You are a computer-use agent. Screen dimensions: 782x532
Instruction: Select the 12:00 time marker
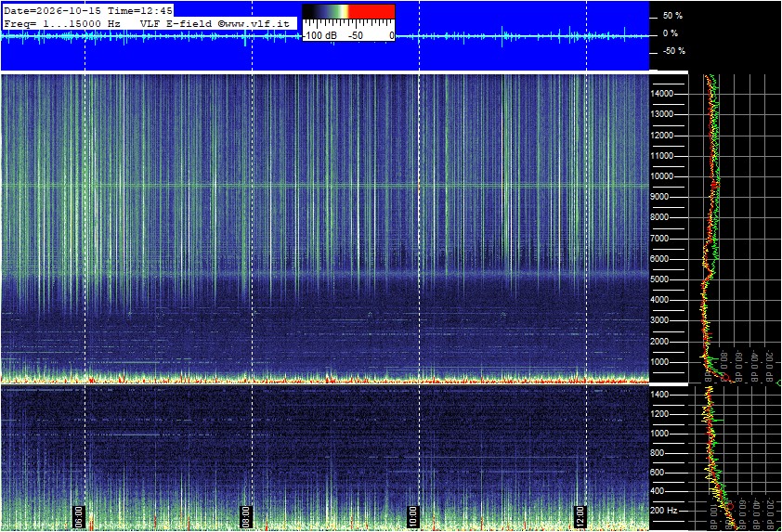pos(579,516)
